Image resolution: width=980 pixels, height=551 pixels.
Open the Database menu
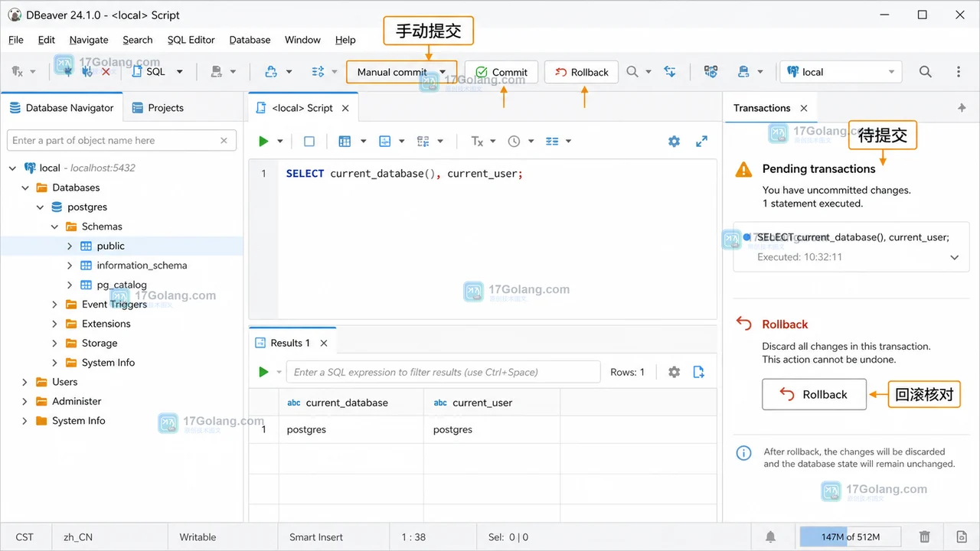click(250, 40)
